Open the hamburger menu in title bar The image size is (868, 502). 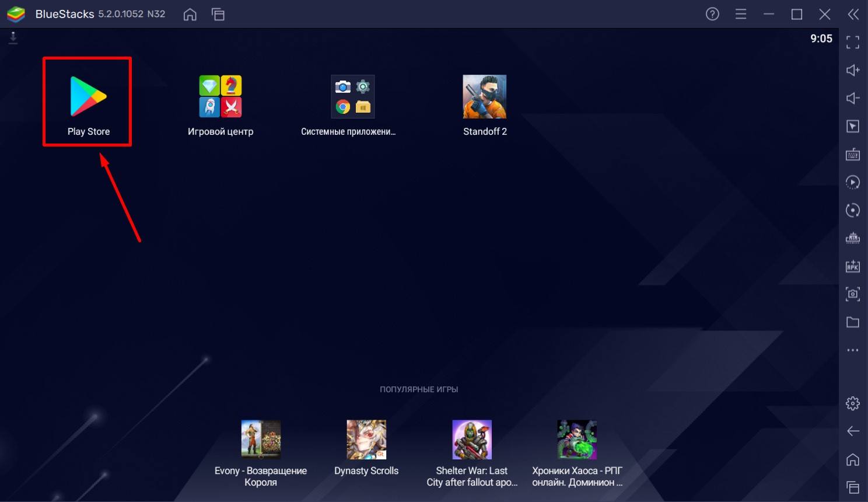tap(741, 14)
